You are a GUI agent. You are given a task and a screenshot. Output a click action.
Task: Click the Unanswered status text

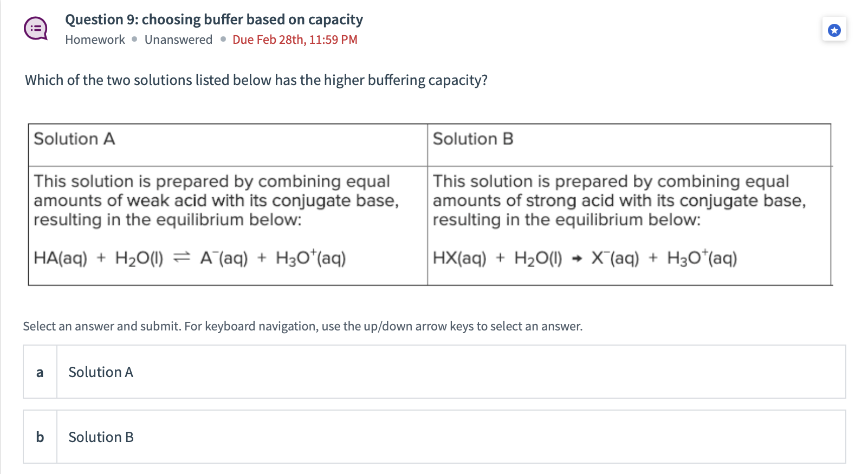[x=178, y=40]
